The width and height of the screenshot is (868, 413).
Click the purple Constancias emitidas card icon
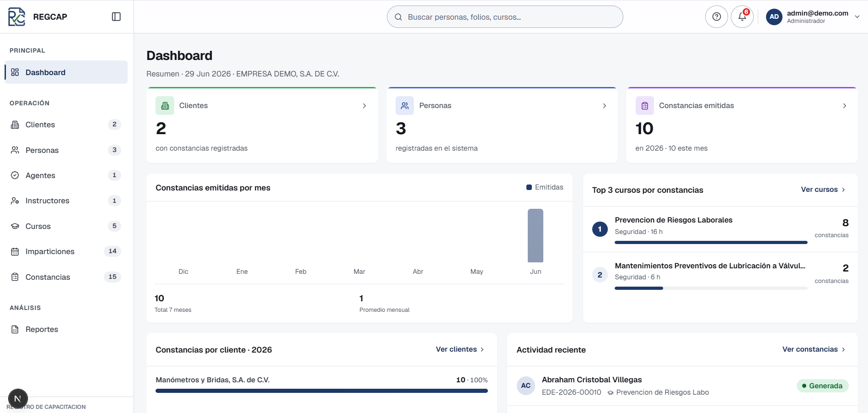(x=645, y=106)
